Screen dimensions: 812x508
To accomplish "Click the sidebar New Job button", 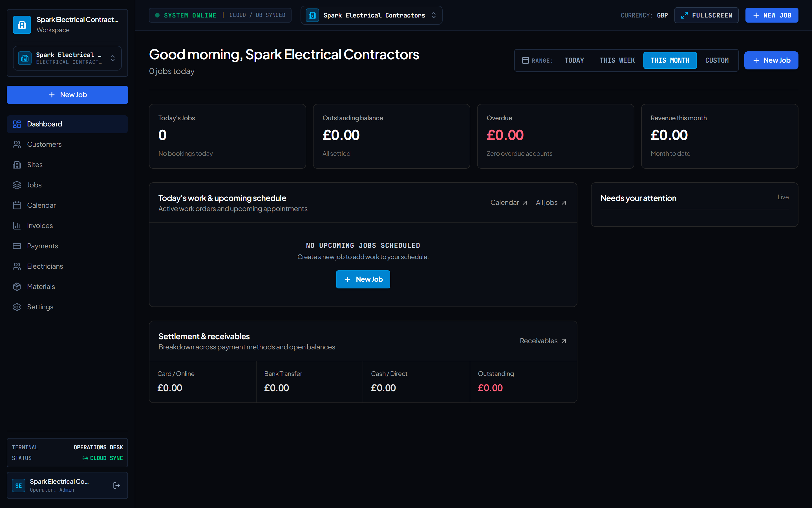I will click(x=67, y=95).
